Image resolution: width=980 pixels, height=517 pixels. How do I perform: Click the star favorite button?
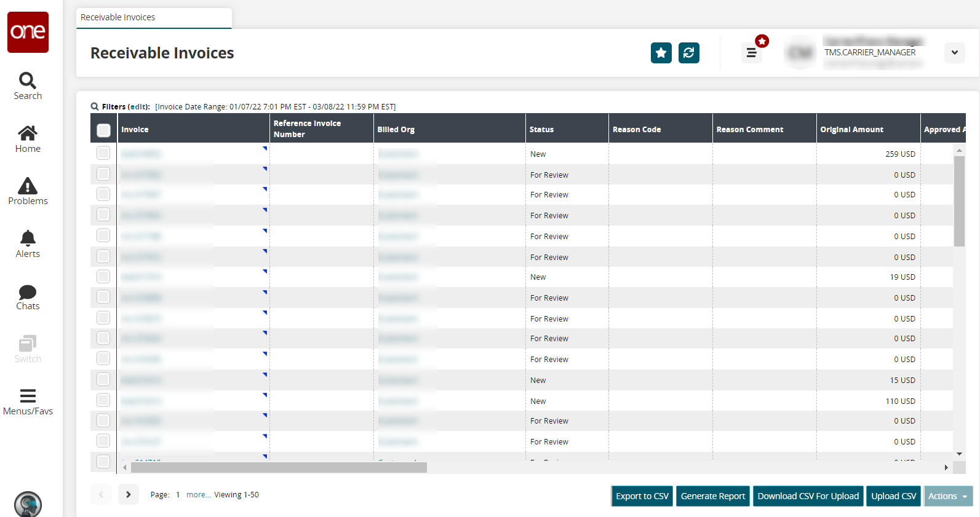coord(661,53)
